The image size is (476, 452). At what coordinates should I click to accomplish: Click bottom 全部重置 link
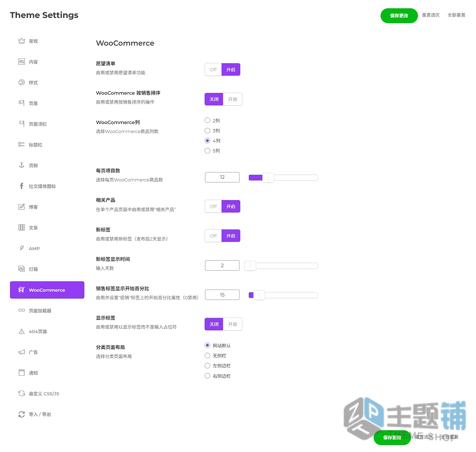tap(449, 437)
